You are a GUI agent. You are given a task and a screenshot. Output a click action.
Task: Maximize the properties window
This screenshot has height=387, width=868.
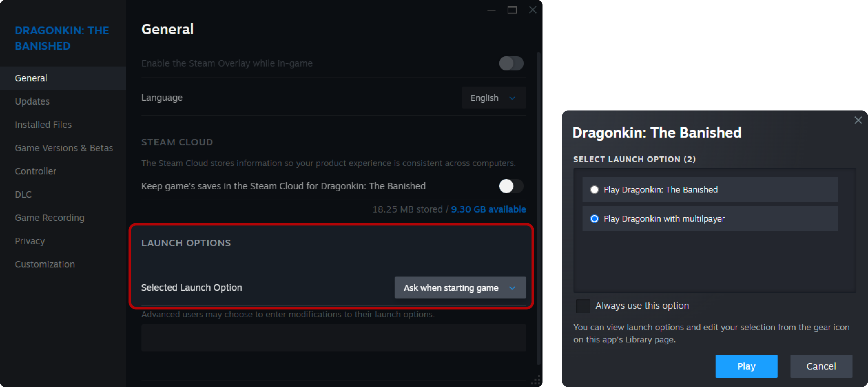[512, 10]
